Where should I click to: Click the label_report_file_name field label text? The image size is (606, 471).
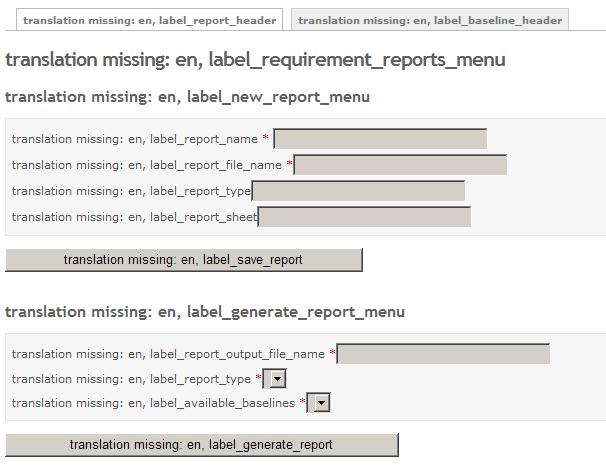[147, 165]
